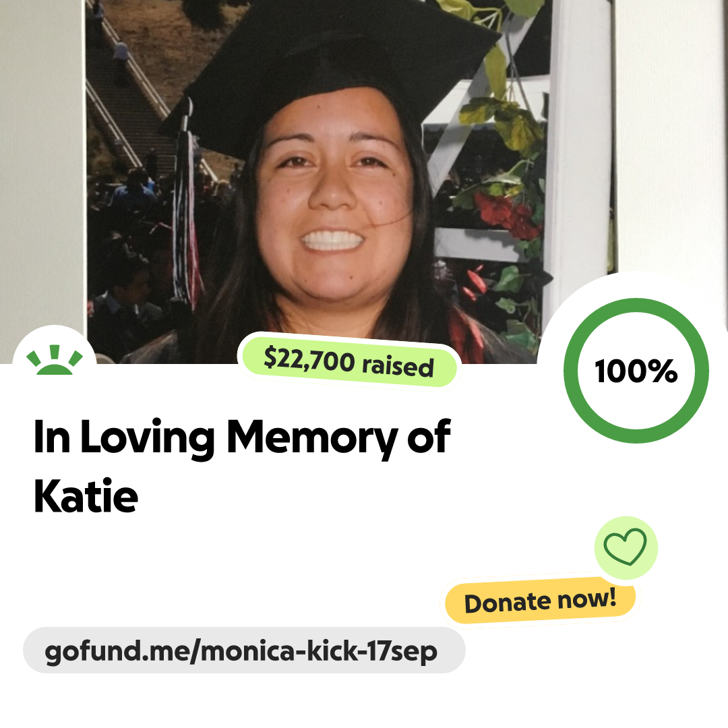
Task: Click the GoFundMe sunburst logo
Action: [55, 360]
